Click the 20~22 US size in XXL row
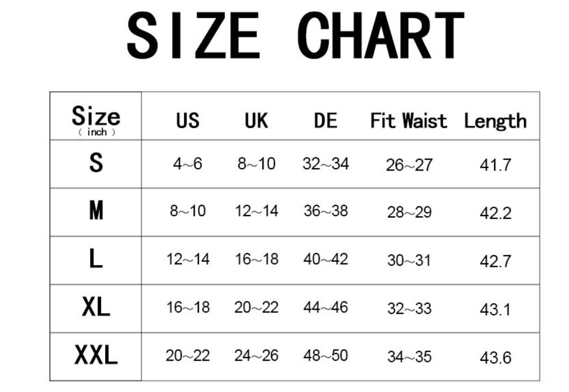569x392 pixels. click(x=188, y=355)
